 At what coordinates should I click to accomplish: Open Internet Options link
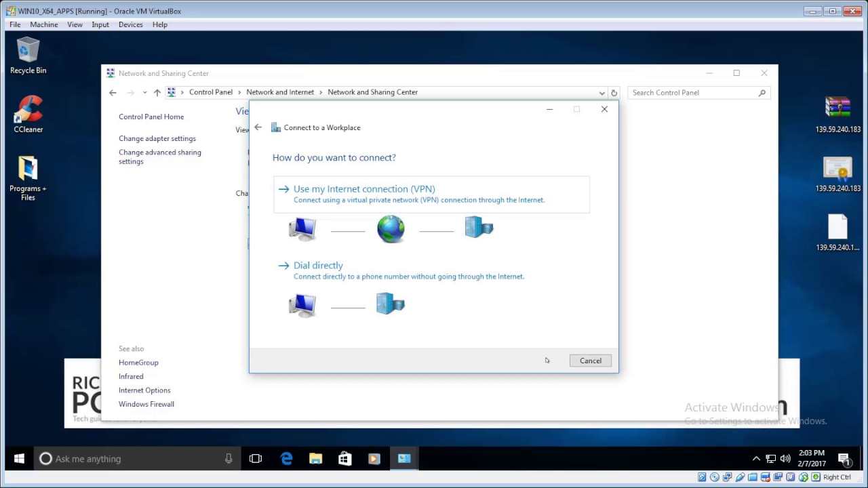[x=144, y=390]
